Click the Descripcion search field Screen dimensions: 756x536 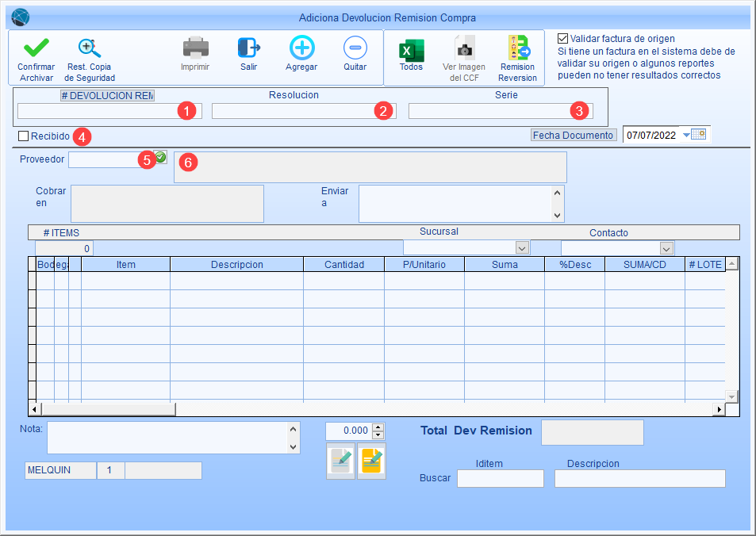640,479
